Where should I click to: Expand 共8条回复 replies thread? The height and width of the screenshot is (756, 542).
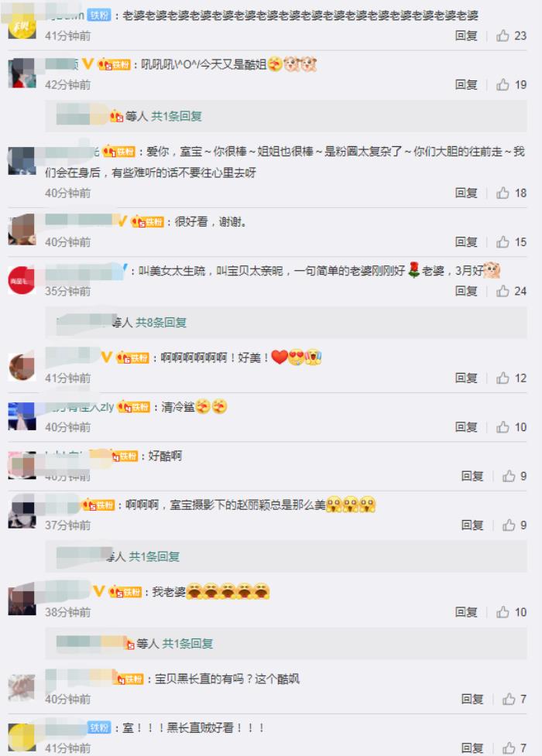click(161, 323)
